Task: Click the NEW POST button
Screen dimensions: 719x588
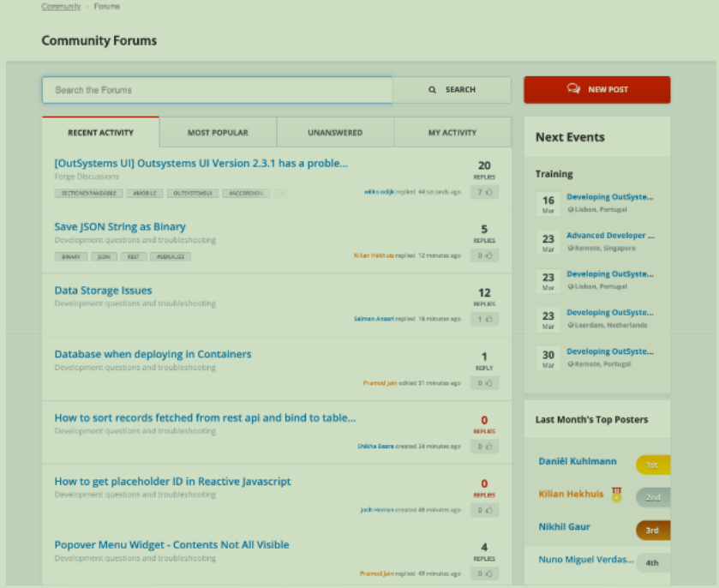Action: point(596,89)
